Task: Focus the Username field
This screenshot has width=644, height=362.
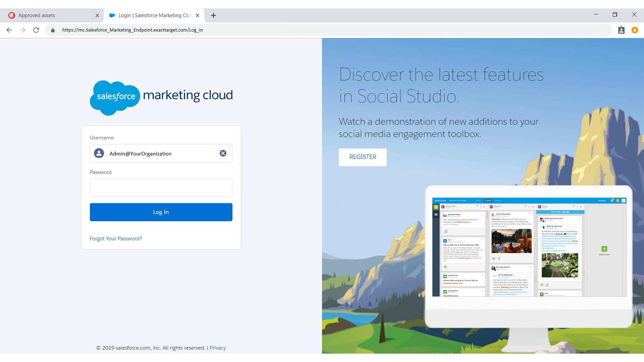Action: pyautogui.click(x=161, y=154)
